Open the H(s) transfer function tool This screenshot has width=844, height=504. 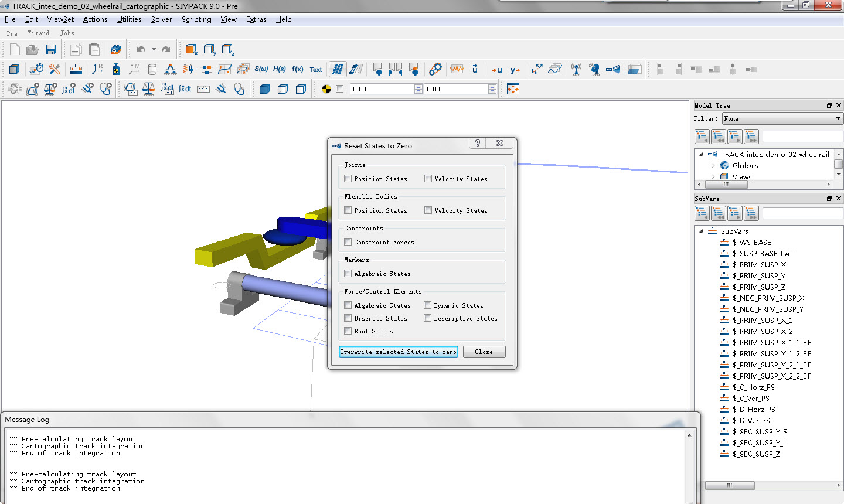tap(280, 69)
